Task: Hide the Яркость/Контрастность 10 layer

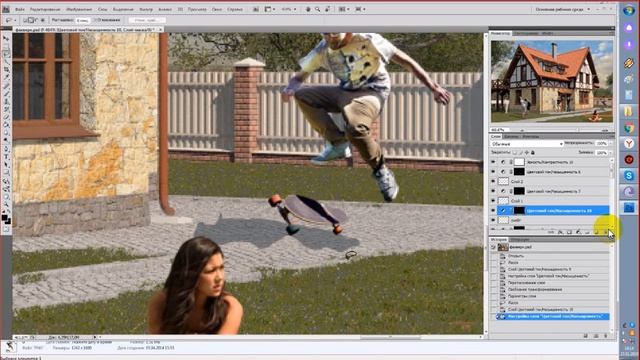Action: point(493,162)
